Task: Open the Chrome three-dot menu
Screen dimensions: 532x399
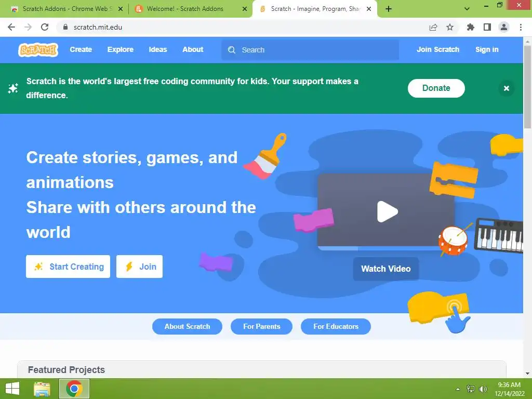Action: pyautogui.click(x=521, y=27)
